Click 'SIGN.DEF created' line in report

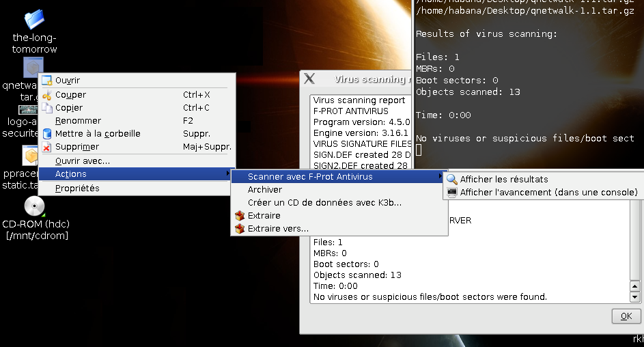(362, 155)
